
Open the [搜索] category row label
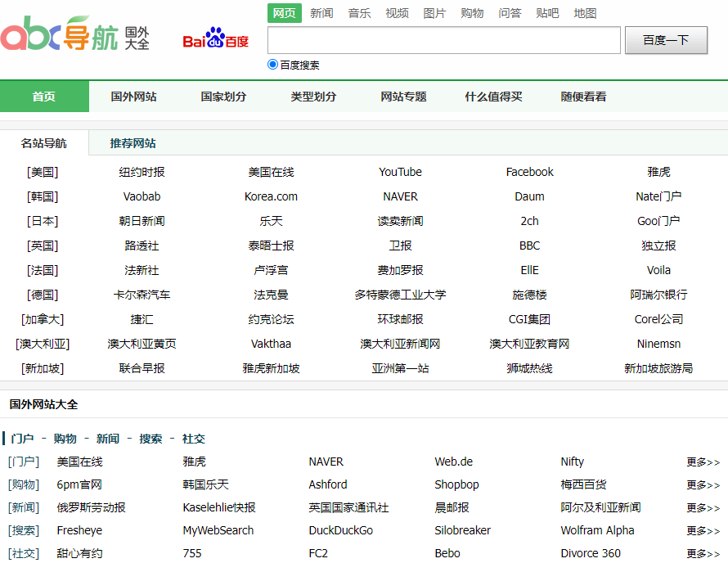24,530
